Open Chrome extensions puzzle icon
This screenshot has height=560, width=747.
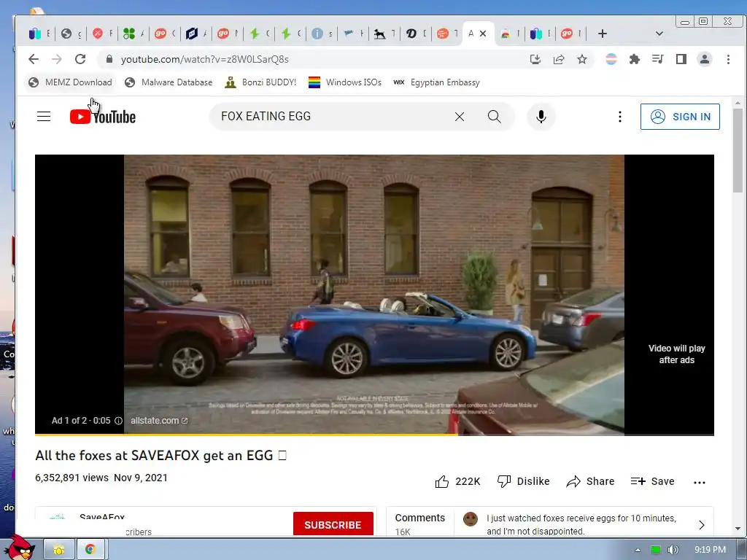634,59
